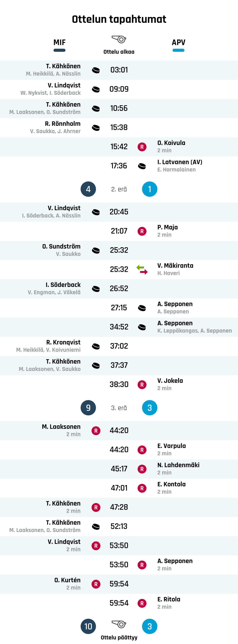Click the 52:13 goal time
The height and width of the screenshot is (644, 238).
(119, 526)
